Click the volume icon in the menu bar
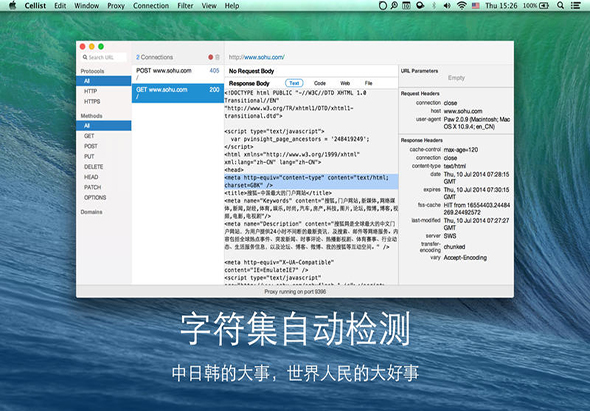The width and height of the screenshot is (590, 411). click(447, 5)
